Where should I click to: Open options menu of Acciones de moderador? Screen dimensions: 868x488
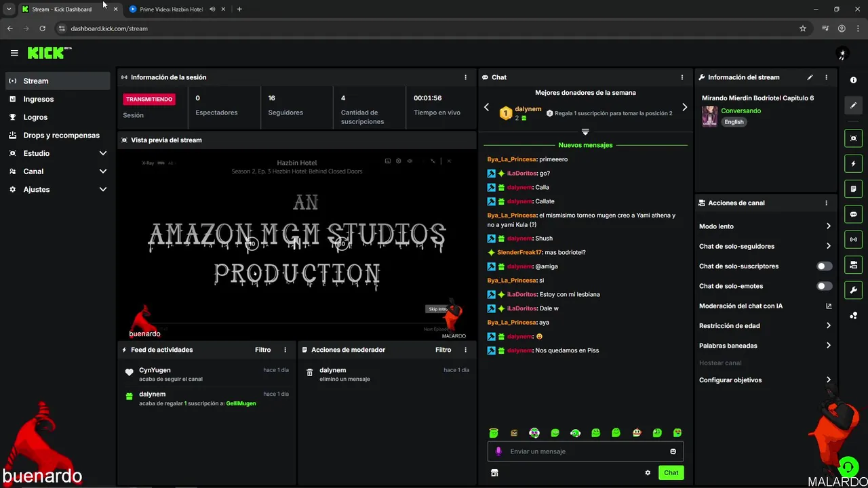465,350
